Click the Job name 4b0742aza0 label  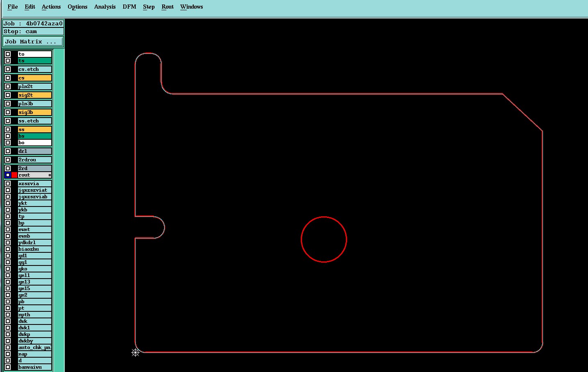pyautogui.click(x=33, y=24)
